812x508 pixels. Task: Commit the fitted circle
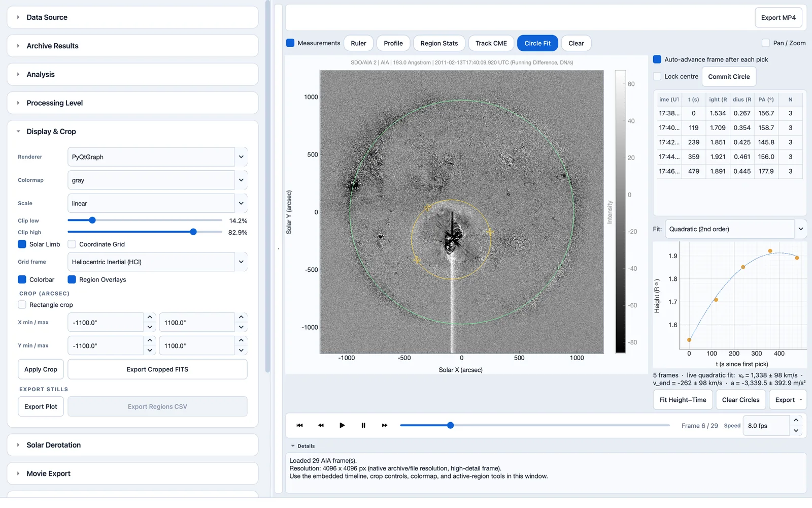(x=729, y=77)
